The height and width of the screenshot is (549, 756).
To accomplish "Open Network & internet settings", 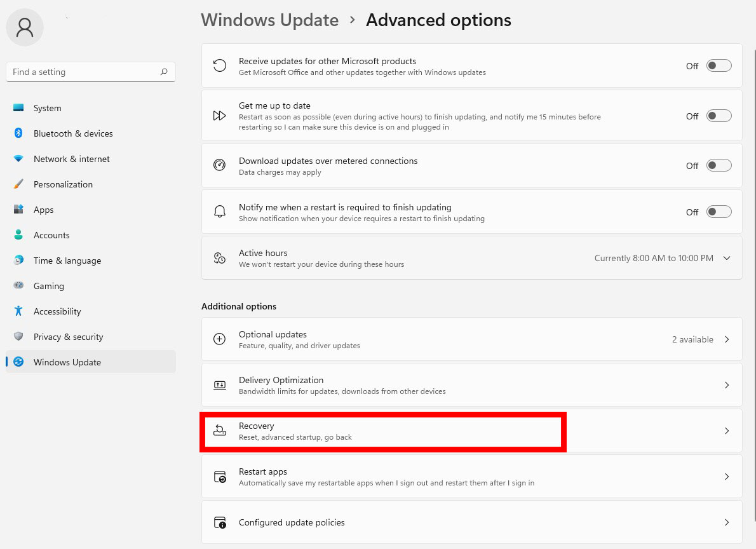I will tap(91, 159).
